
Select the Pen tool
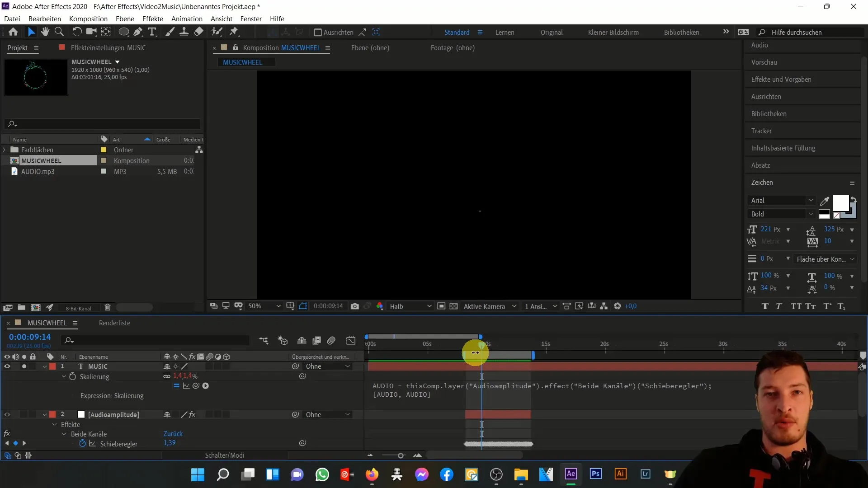[138, 32]
